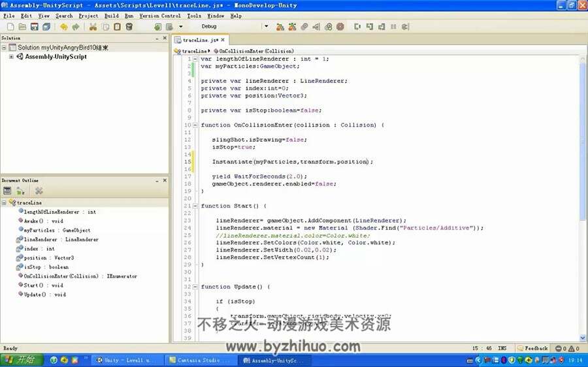This screenshot has width=588, height=367.
Task: Collapse the OnCollisionEnter function fold marker
Action: (195, 125)
